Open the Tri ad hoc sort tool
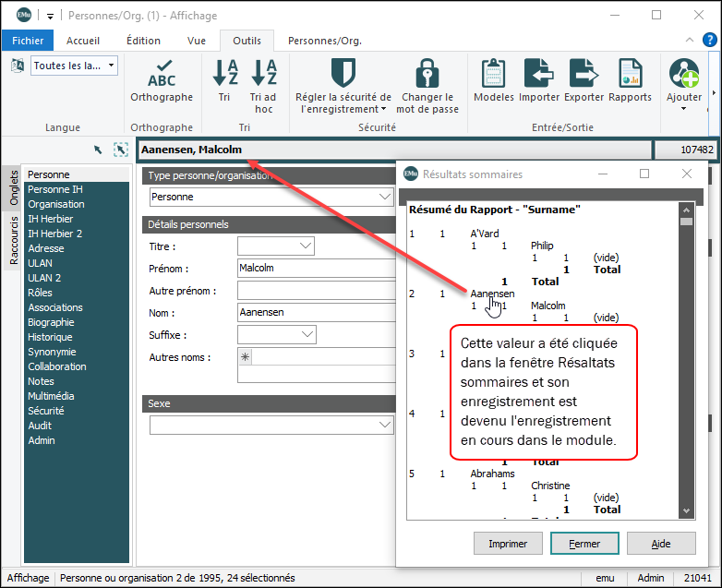The image size is (722, 588). [x=263, y=73]
